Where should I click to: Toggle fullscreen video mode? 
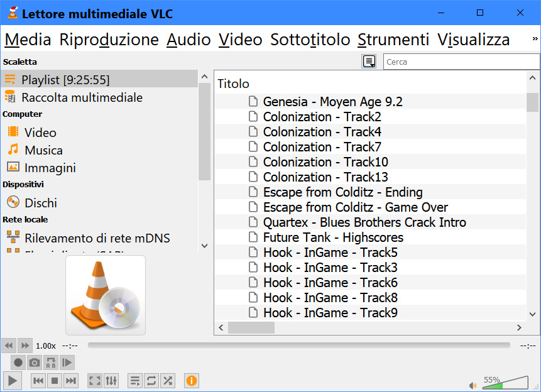tap(95, 381)
